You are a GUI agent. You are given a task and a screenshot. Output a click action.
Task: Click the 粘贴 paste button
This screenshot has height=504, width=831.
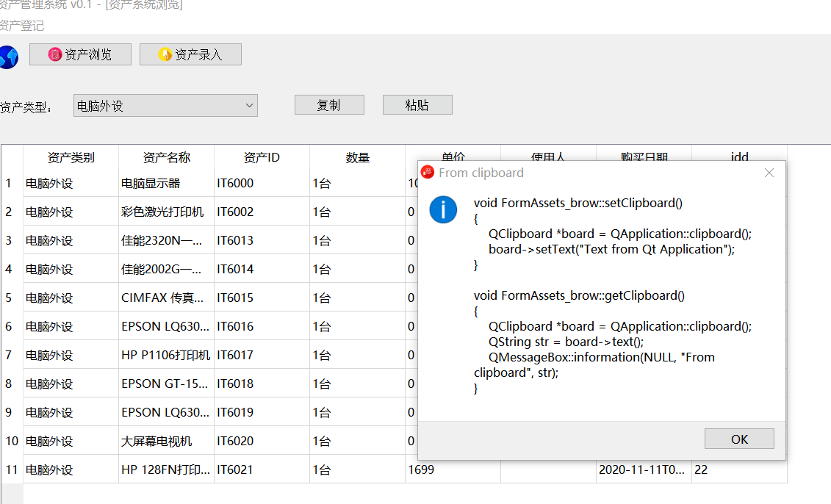[417, 105]
